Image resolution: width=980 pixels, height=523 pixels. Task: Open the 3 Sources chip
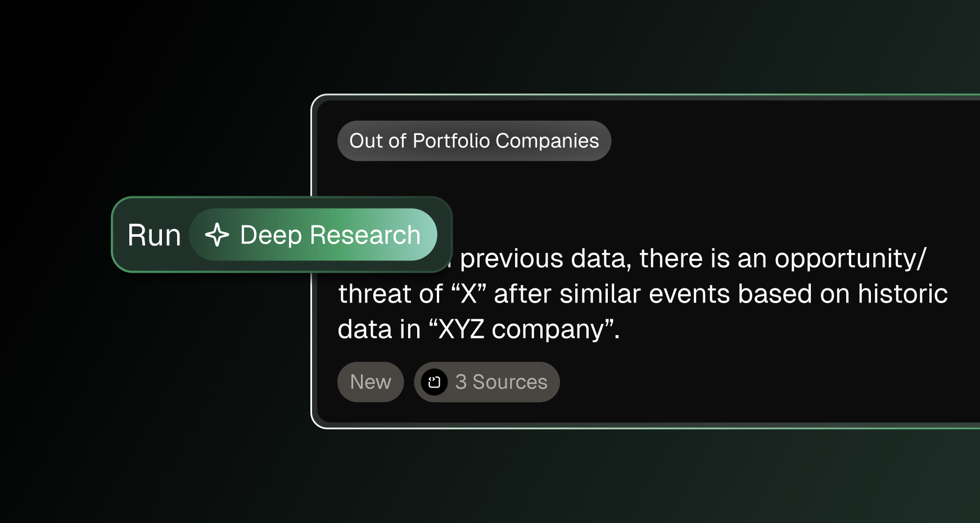point(487,382)
